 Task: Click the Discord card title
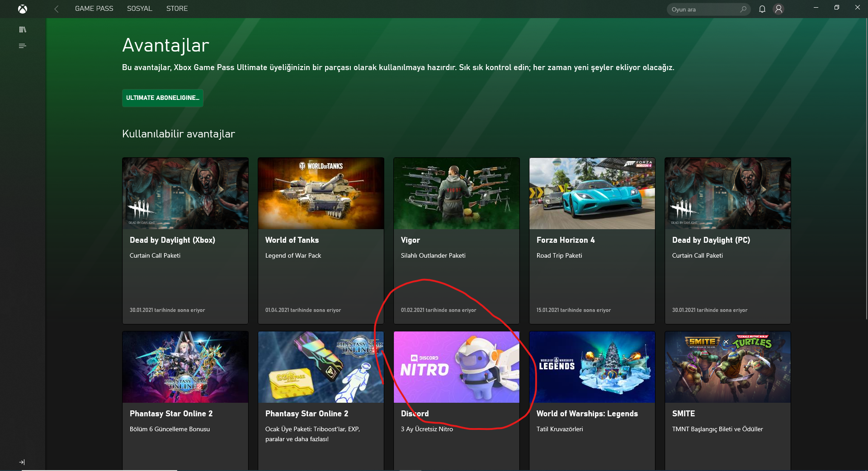click(x=415, y=414)
